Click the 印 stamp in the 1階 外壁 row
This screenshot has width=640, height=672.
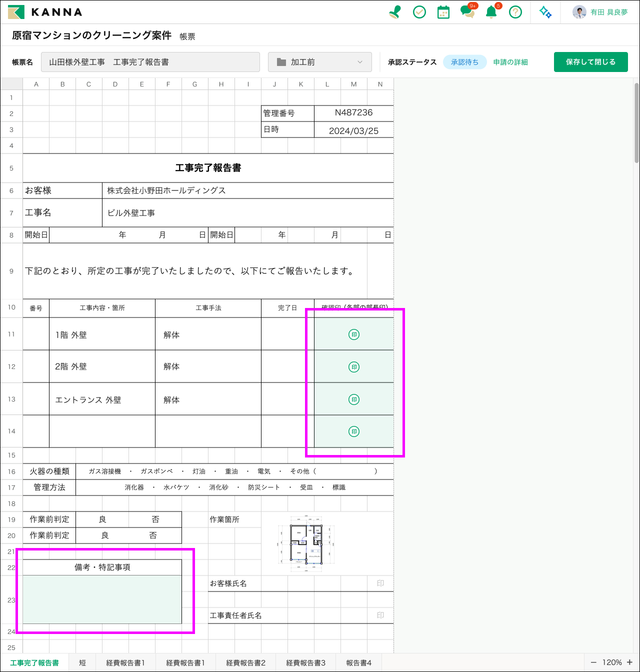(354, 334)
